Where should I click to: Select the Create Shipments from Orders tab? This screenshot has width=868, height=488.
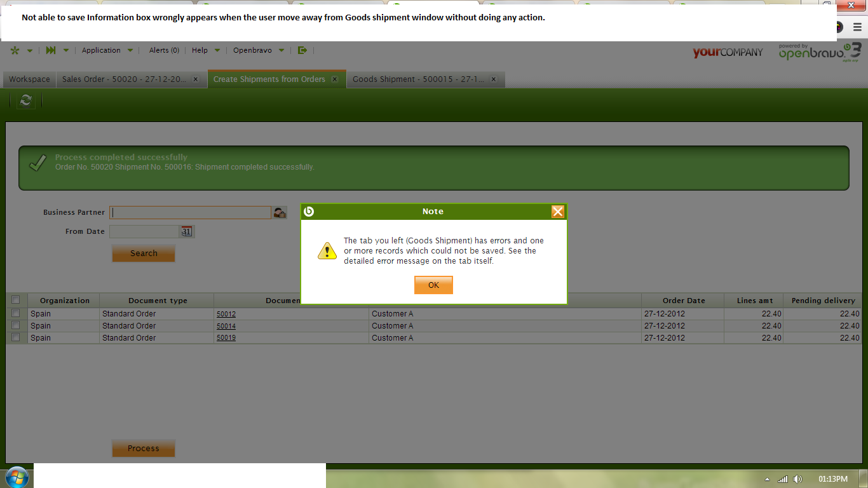[x=269, y=79]
